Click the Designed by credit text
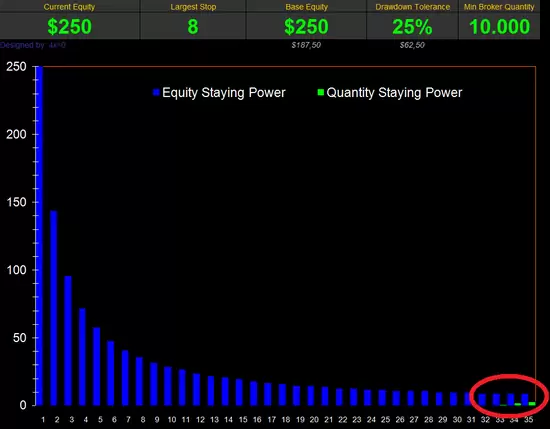The height and width of the screenshot is (429, 550). point(33,45)
